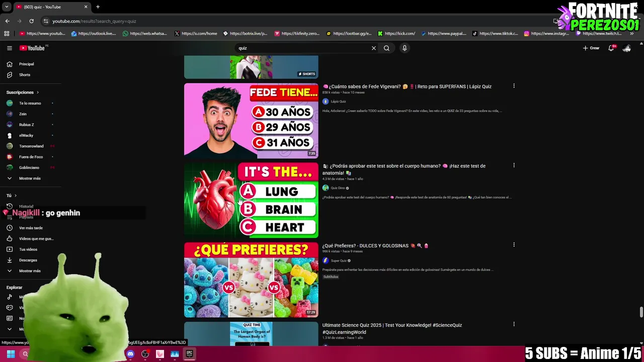
Task: Play the human body anatomy thumbnail
Action: tap(251, 200)
